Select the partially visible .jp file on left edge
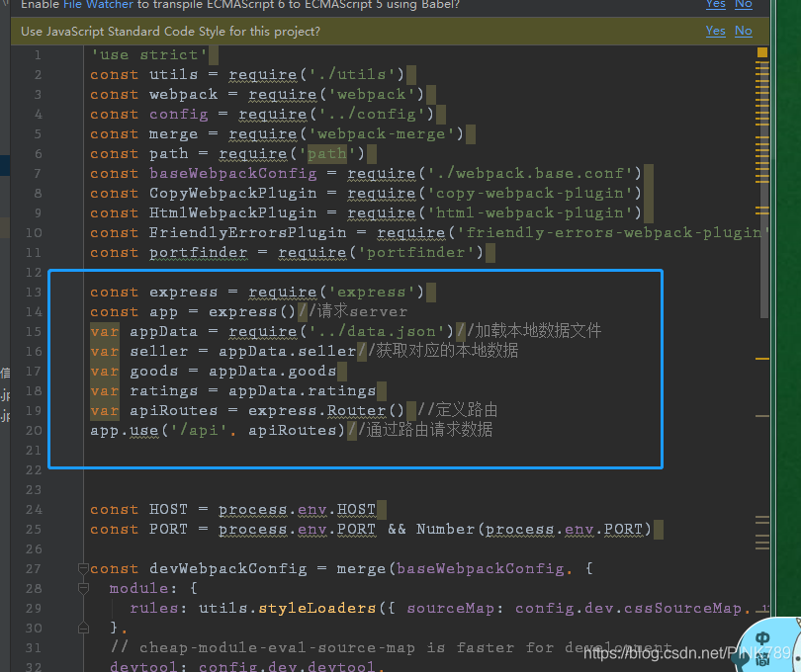Viewport: 801px width, 672px height. [x=6, y=393]
